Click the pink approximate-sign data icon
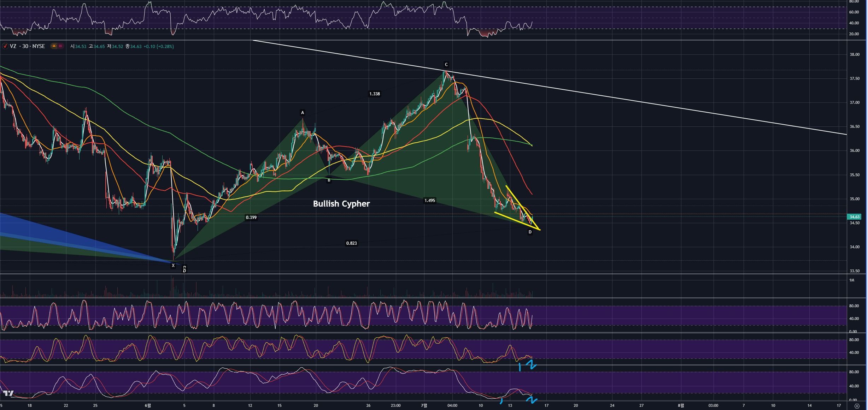The width and height of the screenshot is (868, 410). coord(60,46)
